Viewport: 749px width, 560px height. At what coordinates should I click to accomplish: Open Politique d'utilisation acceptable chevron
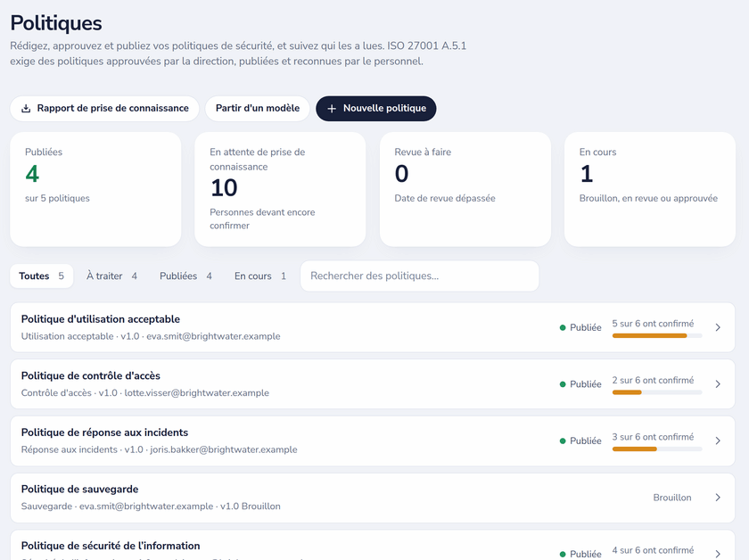(x=718, y=327)
